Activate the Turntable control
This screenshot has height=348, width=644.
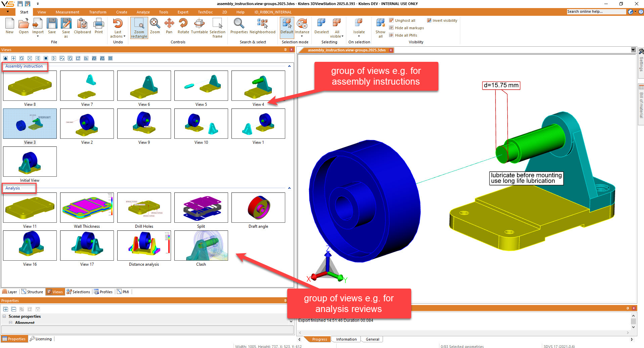[199, 26]
